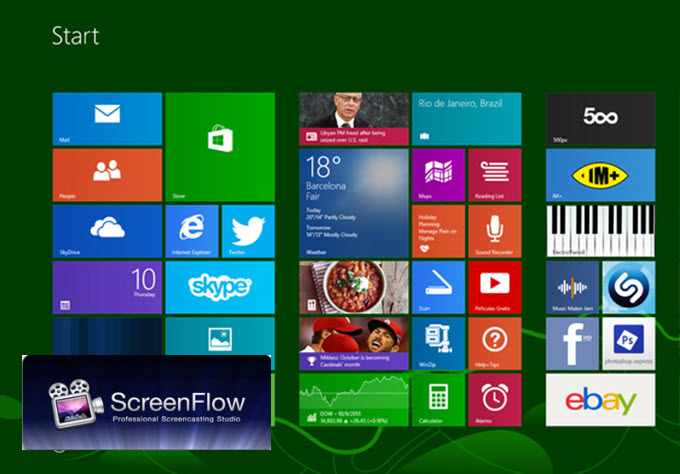Open the Facebook HD tile
The height and width of the screenshot is (474, 680).
click(572, 344)
